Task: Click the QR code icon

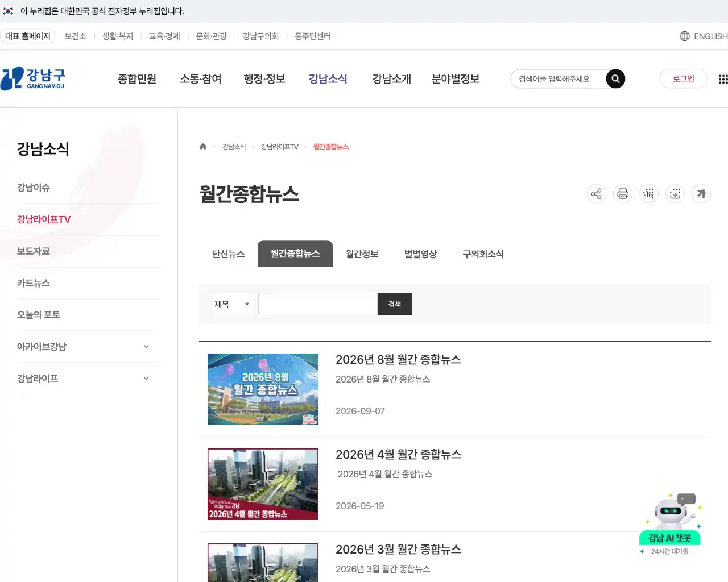Action: (x=649, y=194)
